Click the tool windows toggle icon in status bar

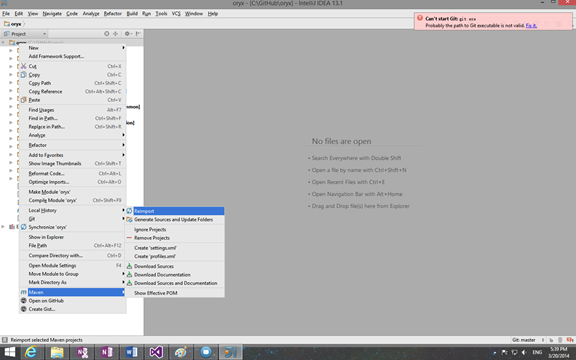pos(4,340)
